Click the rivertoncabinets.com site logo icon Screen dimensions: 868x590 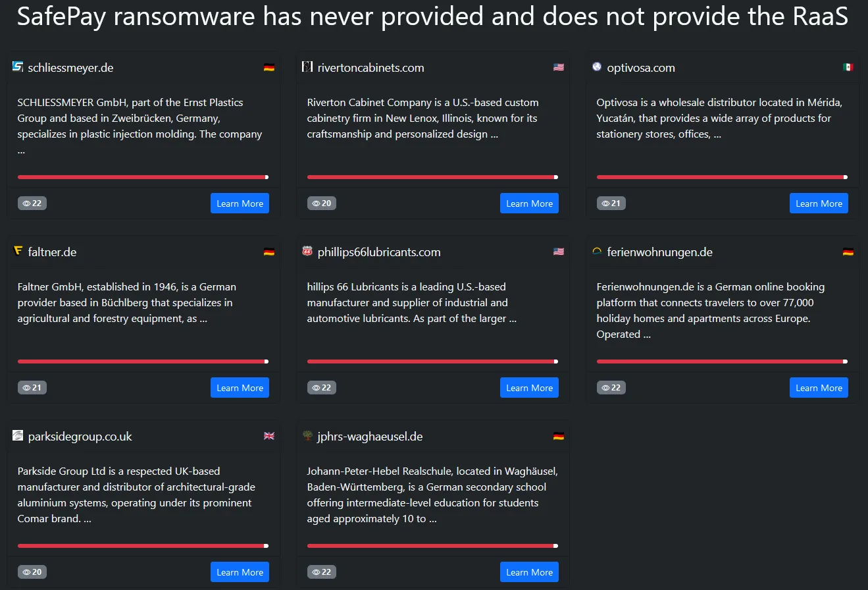click(x=307, y=67)
